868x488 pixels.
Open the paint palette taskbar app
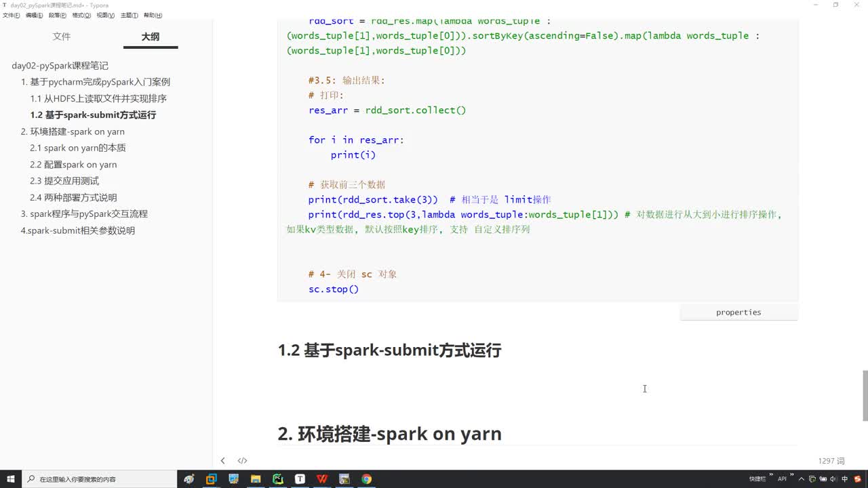(x=189, y=479)
